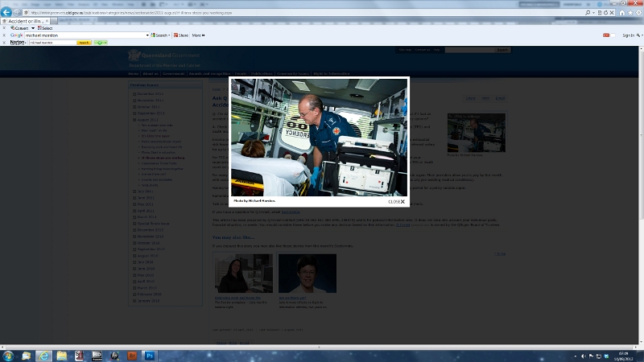
Task: Go back with the browser back arrow
Action: (x=6, y=12)
